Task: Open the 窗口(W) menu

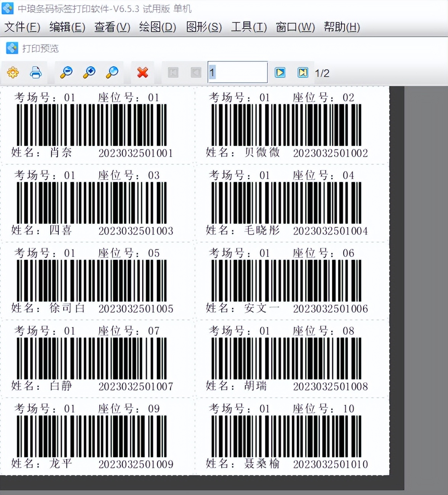Action: pos(295,27)
